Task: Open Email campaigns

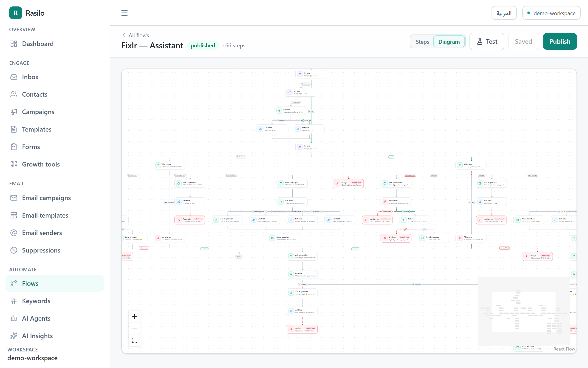Action: pyautogui.click(x=55, y=198)
